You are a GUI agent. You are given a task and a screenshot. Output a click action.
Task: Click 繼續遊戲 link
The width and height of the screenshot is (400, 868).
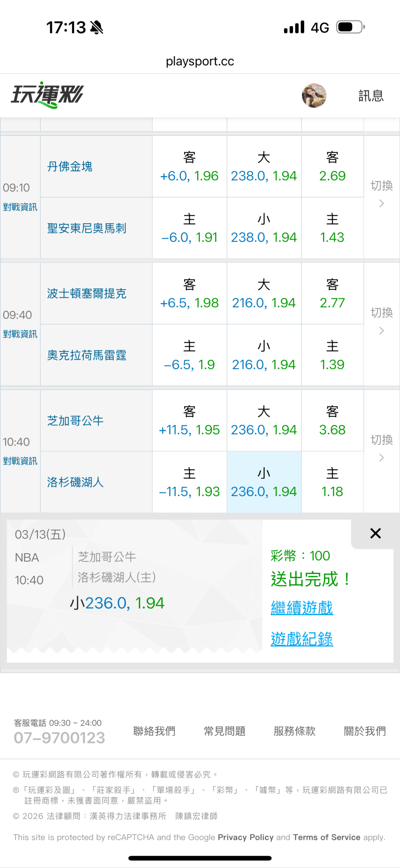302,608
